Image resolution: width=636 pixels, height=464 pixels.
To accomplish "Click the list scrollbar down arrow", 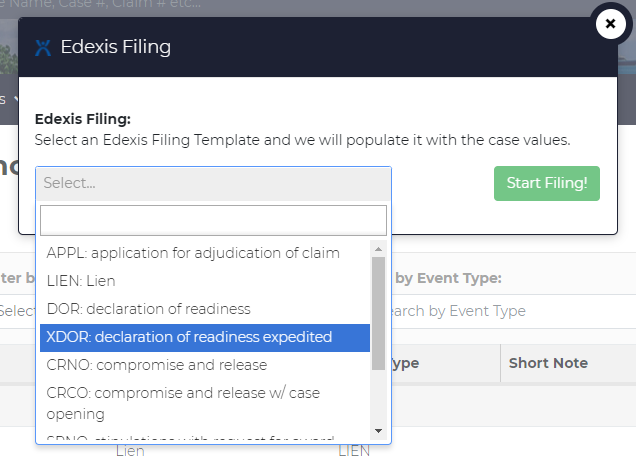I will [x=378, y=431].
